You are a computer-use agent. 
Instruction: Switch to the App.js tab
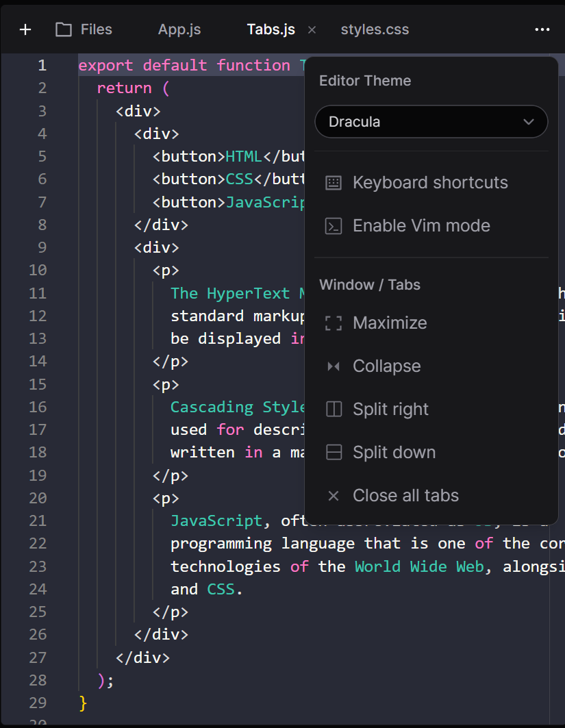[x=179, y=29]
